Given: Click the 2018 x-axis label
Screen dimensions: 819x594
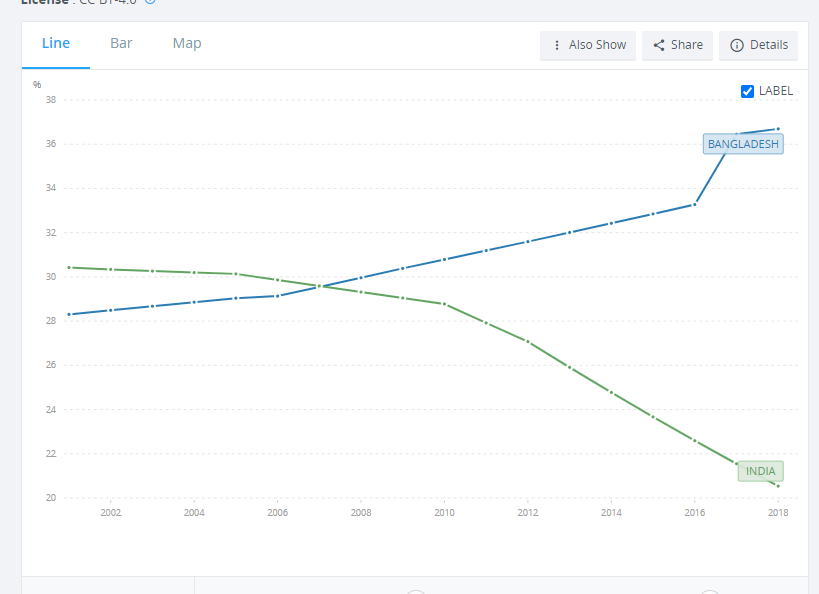Looking at the screenshot, I should click(778, 513).
